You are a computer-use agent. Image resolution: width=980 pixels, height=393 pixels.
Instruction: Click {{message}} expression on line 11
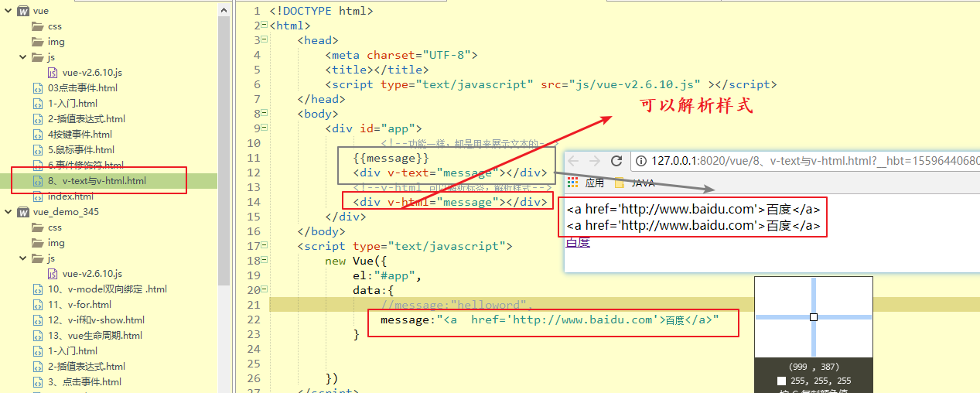click(391, 158)
